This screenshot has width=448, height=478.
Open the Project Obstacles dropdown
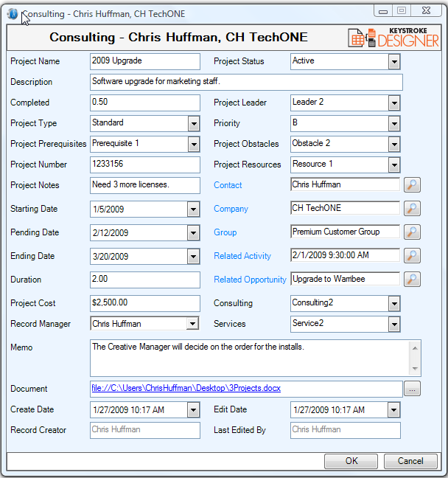(x=394, y=145)
